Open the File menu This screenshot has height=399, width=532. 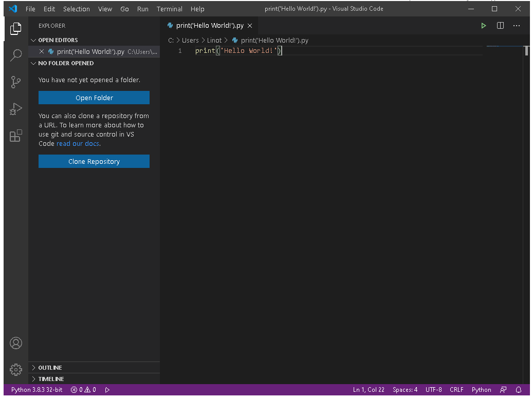[x=30, y=9]
